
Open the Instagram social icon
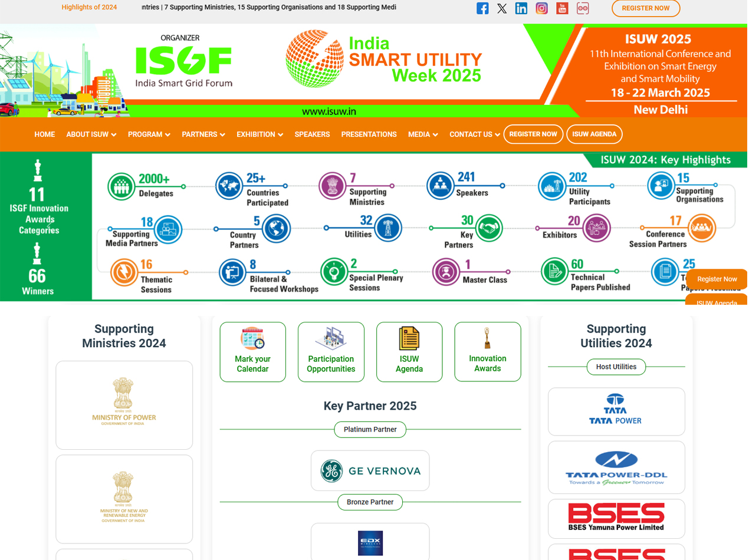[541, 8]
